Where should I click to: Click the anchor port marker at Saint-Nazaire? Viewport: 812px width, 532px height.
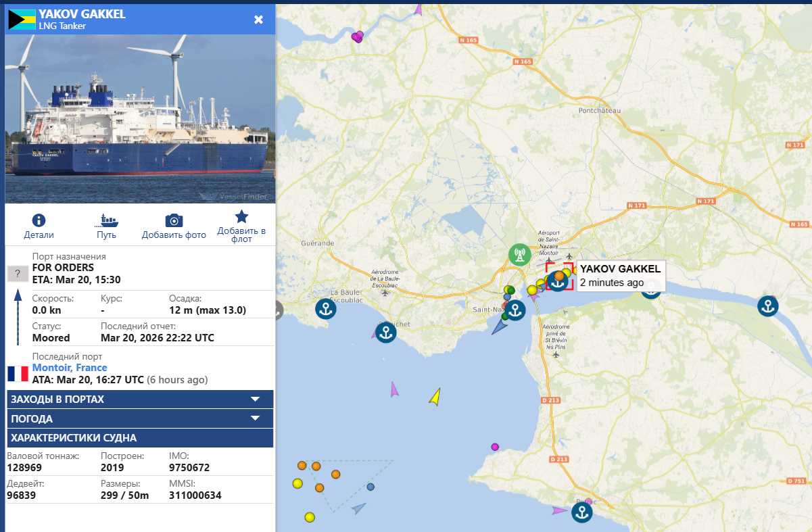tap(515, 310)
